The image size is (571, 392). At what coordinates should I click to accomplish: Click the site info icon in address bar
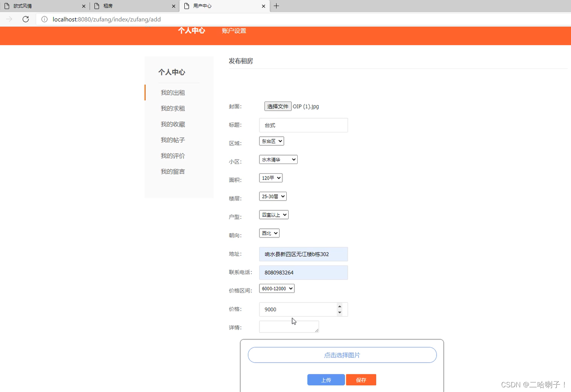pyautogui.click(x=44, y=19)
